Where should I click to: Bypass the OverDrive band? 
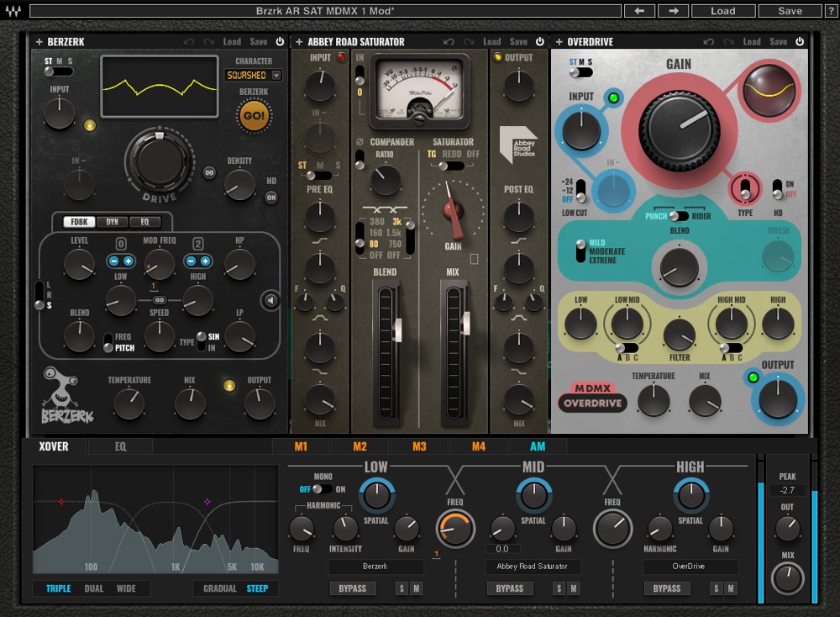pyautogui.click(x=667, y=588)
